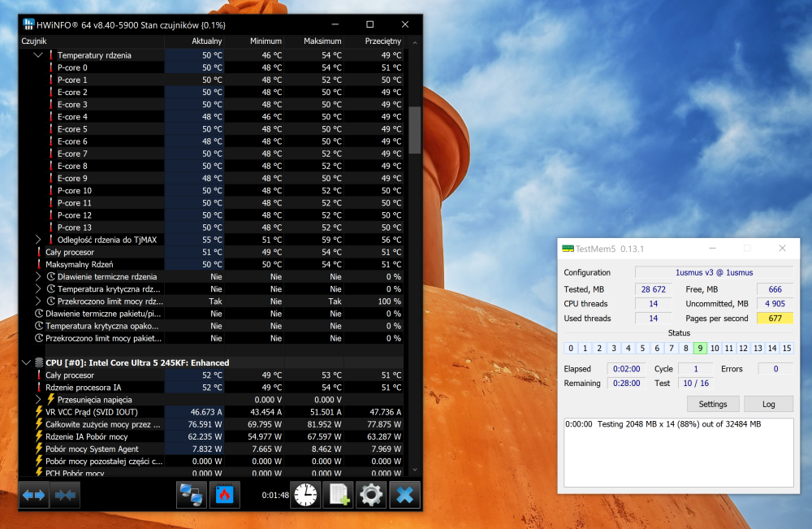Collapse the Temperatury rdzenia tree group
This screenshot has height=529, width=812.
click(x=38, y=55)
